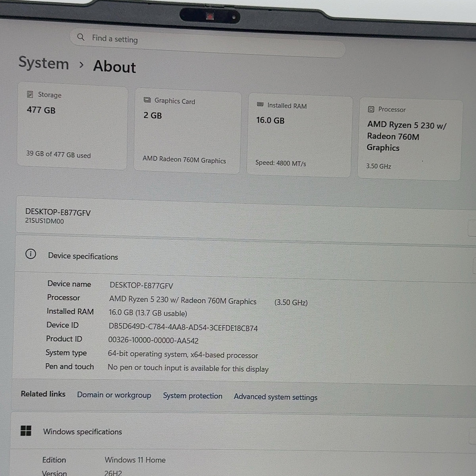Click the About breadcrumb heading
This screenshot has height=476, width=476.
point(115,67)
